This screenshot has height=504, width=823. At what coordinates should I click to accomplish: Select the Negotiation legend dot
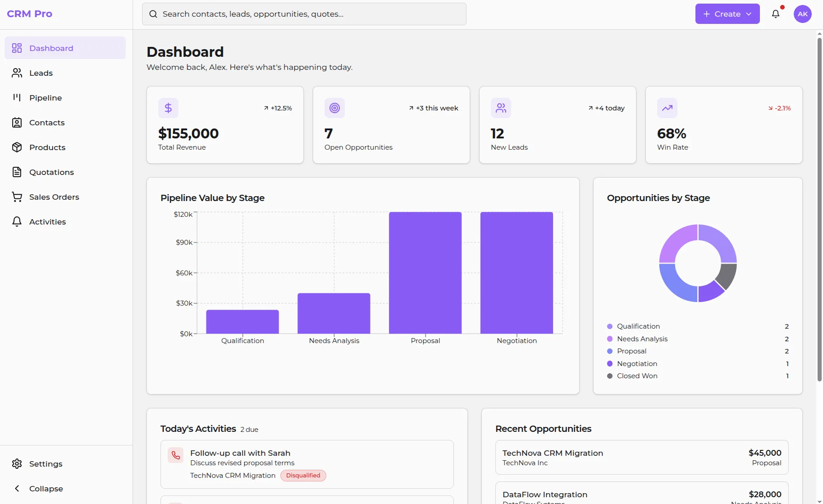[610, 363]
